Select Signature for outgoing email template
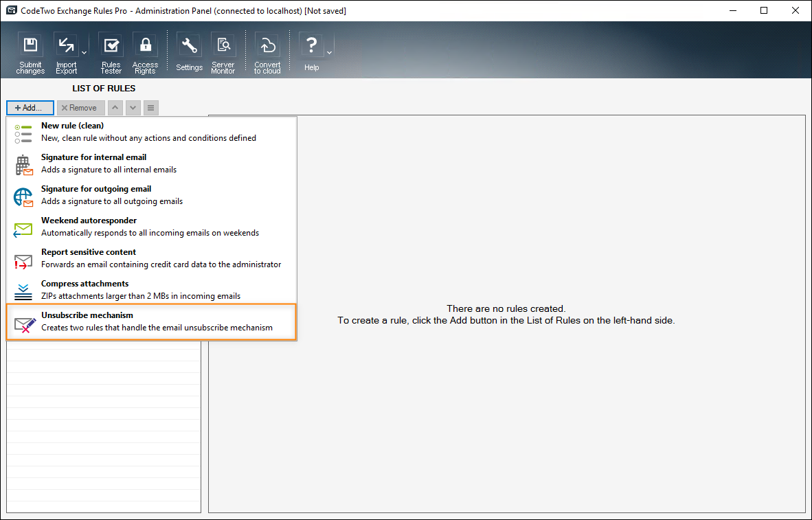This screenshot has width=812, height=520. point(151,195)
